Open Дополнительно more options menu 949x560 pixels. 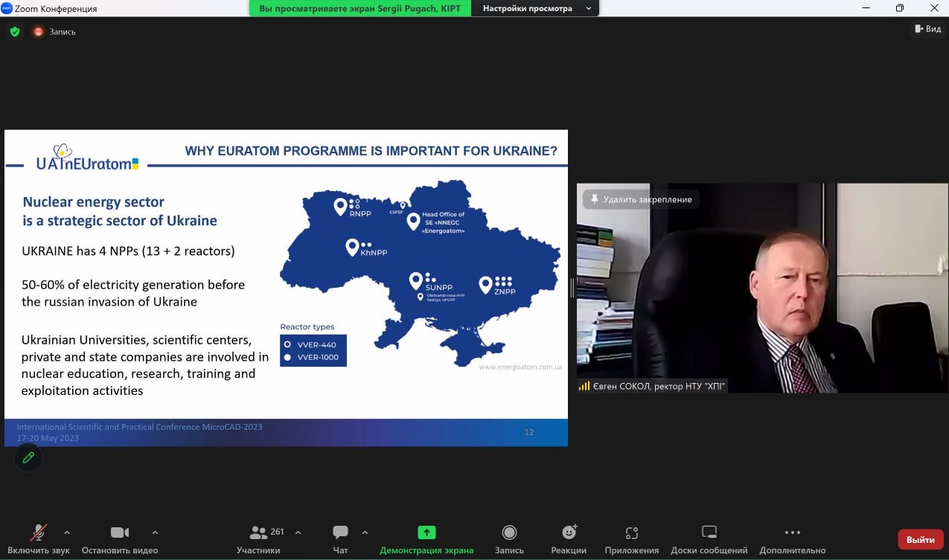[x=793, y=539]
